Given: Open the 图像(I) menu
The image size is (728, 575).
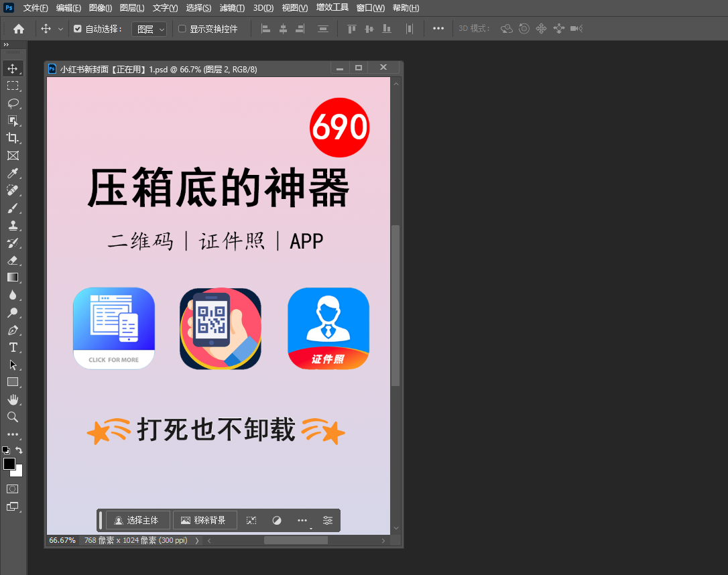Looking at the screenshot, I should (x=101, y=8).
